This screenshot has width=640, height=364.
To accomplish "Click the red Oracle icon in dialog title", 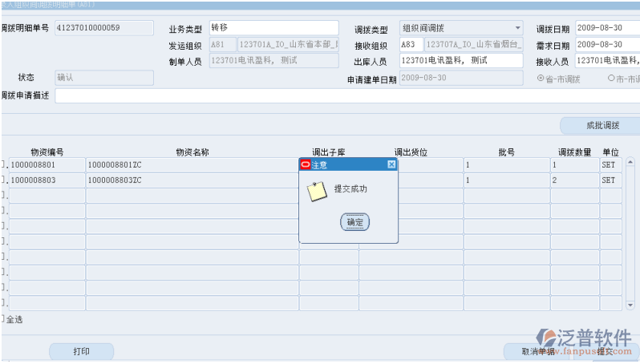I will (x=306, y=164).
